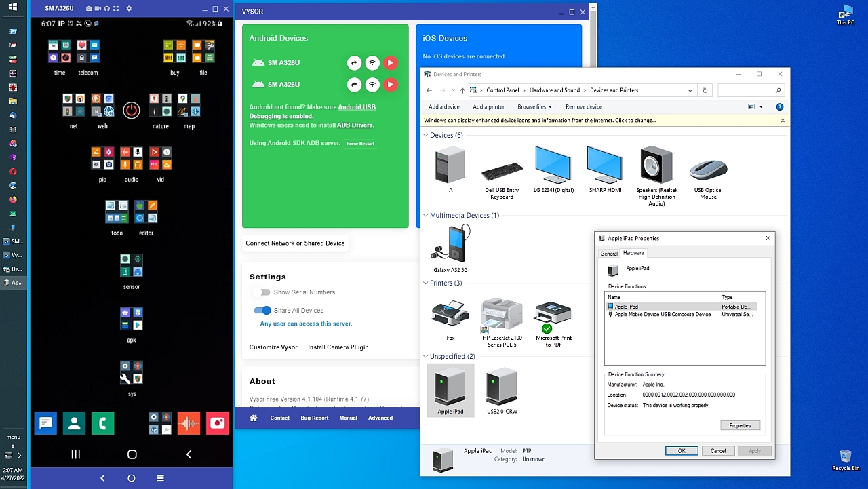This screenshot has height=489, width=868.
Task: Click Customize Vysor link
Action: coord(273,347)
